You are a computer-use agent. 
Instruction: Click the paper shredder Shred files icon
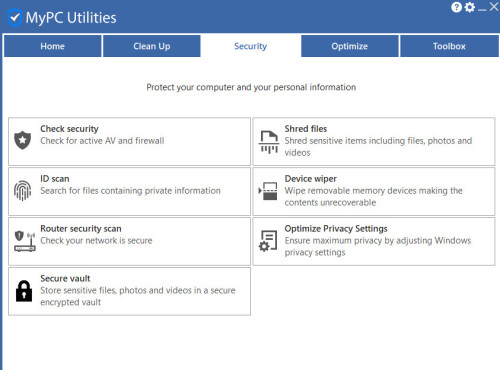tap(269, 142)
